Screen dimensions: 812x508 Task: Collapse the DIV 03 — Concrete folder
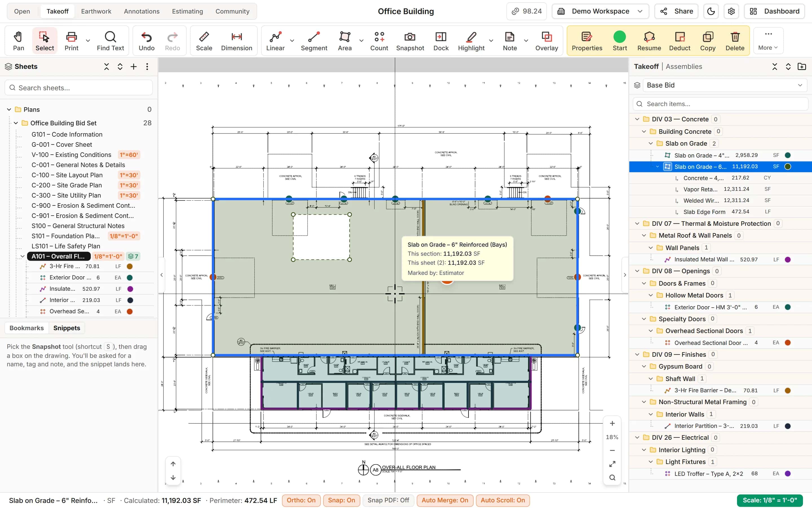tap(637, 119)
